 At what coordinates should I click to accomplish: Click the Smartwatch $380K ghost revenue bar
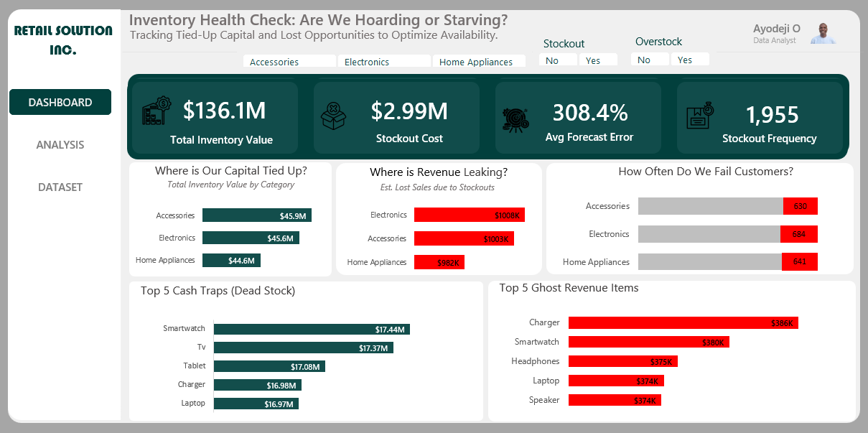coord(649,343)
